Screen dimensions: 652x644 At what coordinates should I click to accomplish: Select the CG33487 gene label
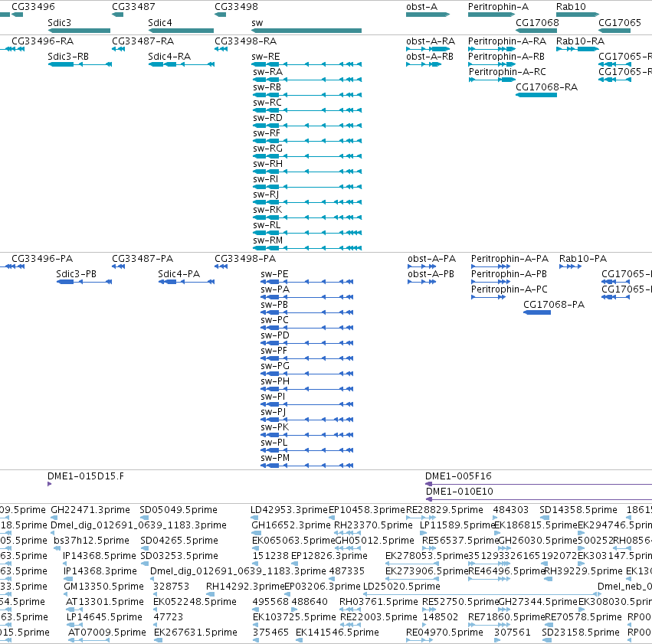pos(133,7)
